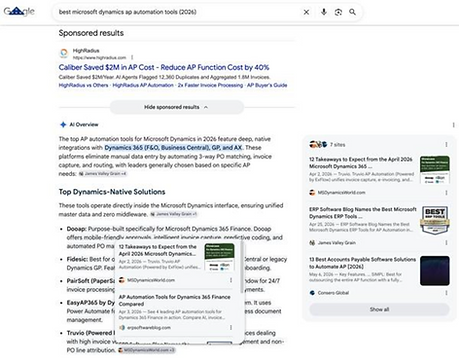Click HighRadius favicon in sponsored result
The height and width of the screenshot is (361, 459).
click(x=64, y=53)
